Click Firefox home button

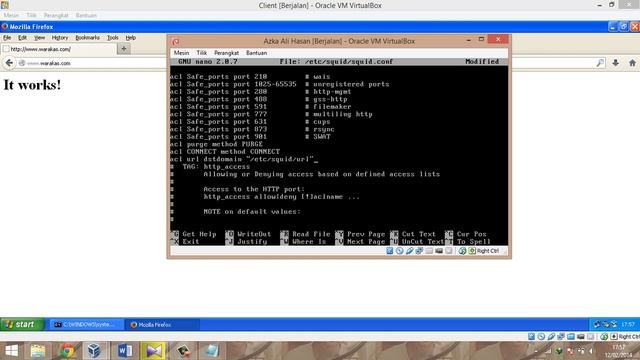(632, 63)
